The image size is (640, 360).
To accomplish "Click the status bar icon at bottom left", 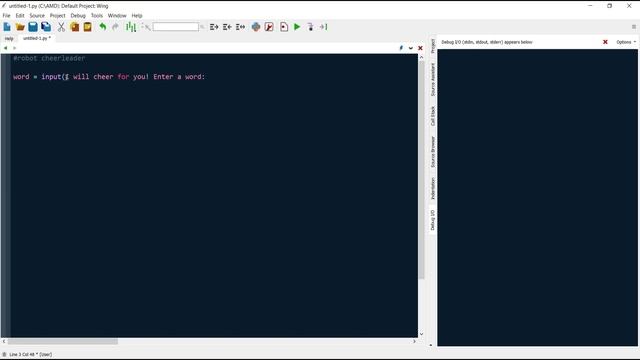I will [x=4, y=354].
